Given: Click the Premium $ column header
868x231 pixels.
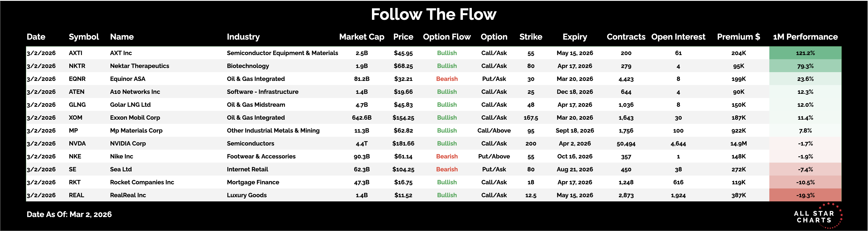Looking at the screenshot, I should tap(738, 37).
